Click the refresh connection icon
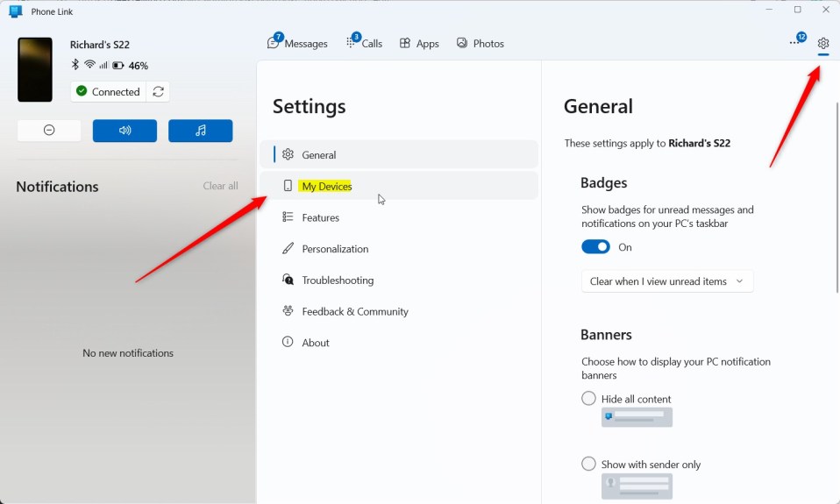840x504 pixels. (158, 92)
